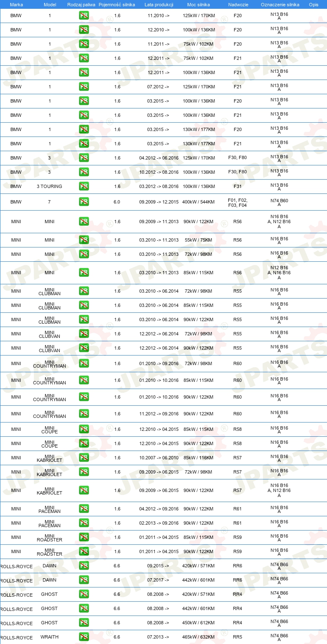The width and height of the screenshot is (327, 644).
Task: Click the 'Pojemność silnika' column header
Action: click(x=117, y=4)
